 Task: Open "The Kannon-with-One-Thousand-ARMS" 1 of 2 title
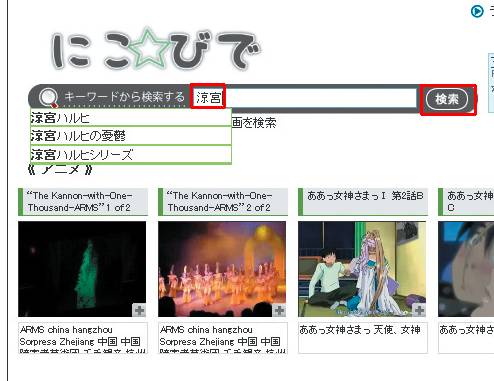click(79, 201)
